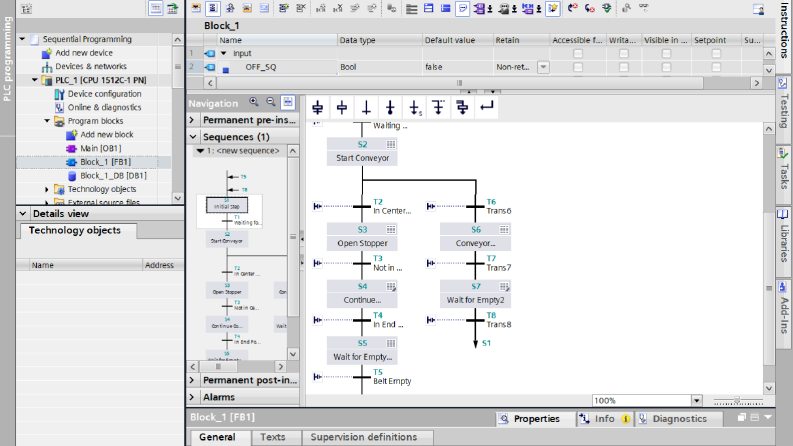793x446 pixels.
Task: Collapse the Input section in interface table
Action: pyautogui.click(x=224, y=53)
